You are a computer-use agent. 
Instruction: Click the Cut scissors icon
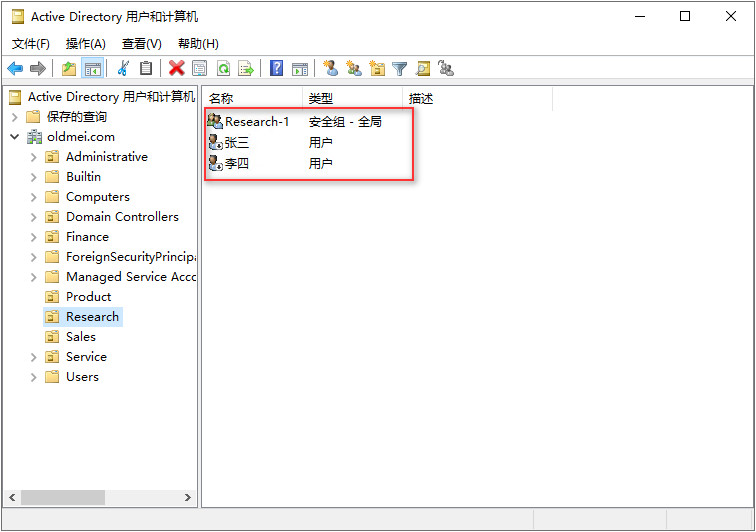[123, 68]
